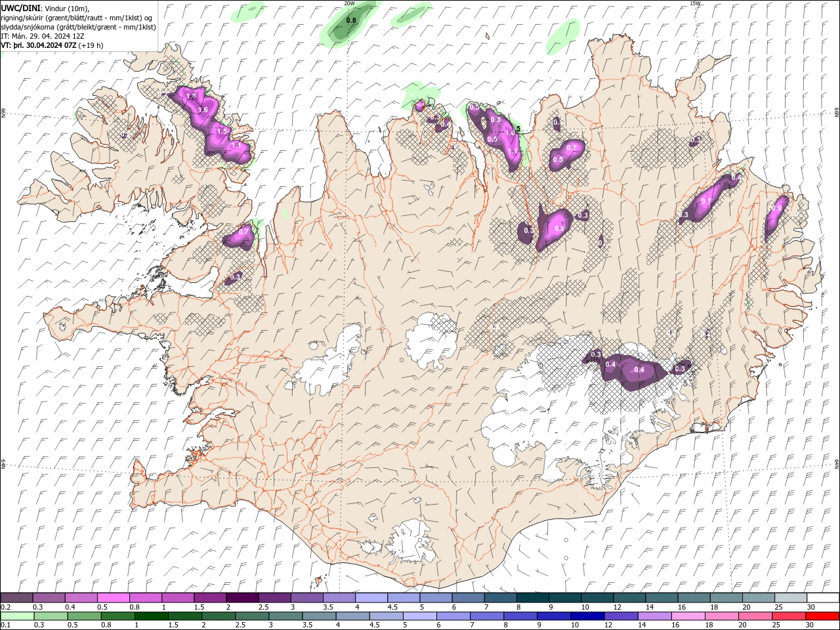Click lower legend swatch between 0.1 and 0.3
Viewport: 840px width, 630px height.
click(17, 616)
